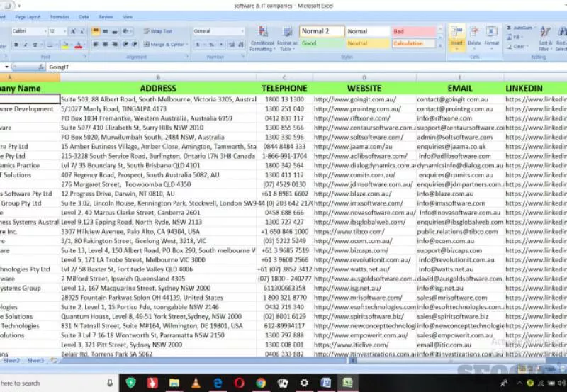
Task: Switch to the Page Layout tab
Action: click(28, 17)
